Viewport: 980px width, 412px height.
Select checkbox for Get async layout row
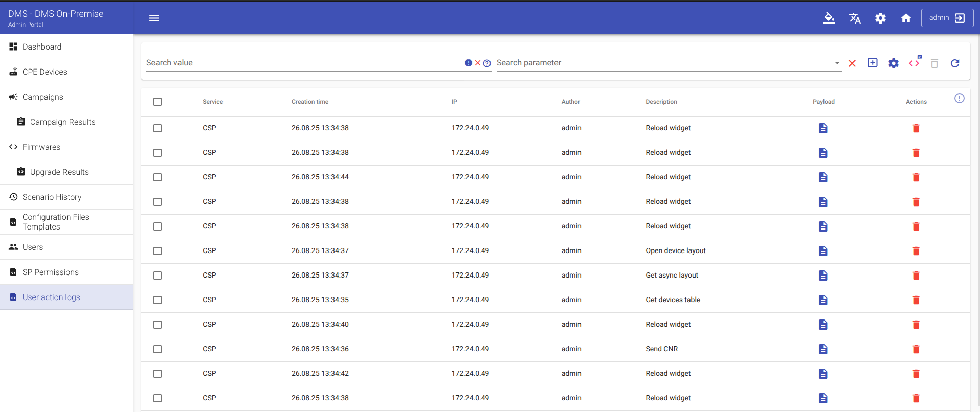tap(158, 276)
